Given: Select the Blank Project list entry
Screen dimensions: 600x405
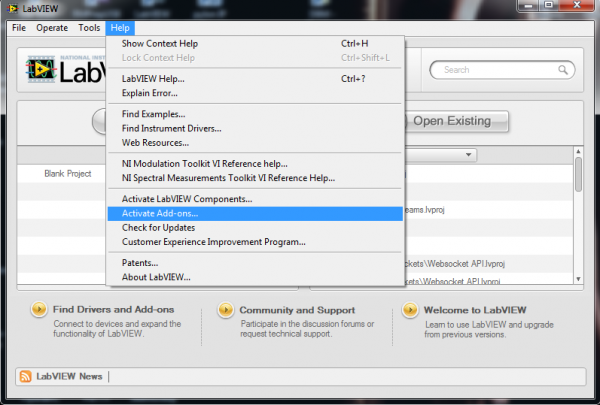Looking at the screenshot, I should (x=67, y=173).
